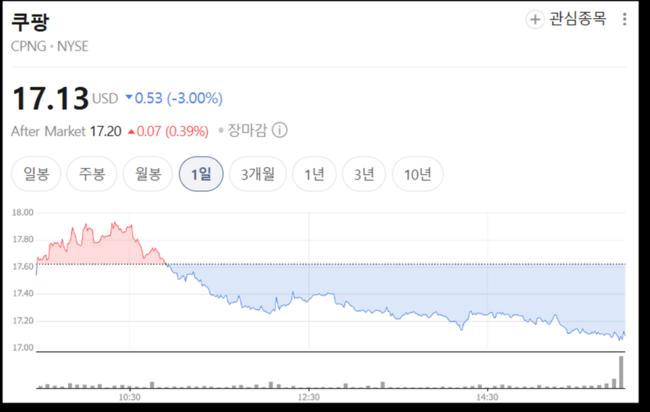
Task: Select the 일봉 daily candle tab
Action: [35, 174]
